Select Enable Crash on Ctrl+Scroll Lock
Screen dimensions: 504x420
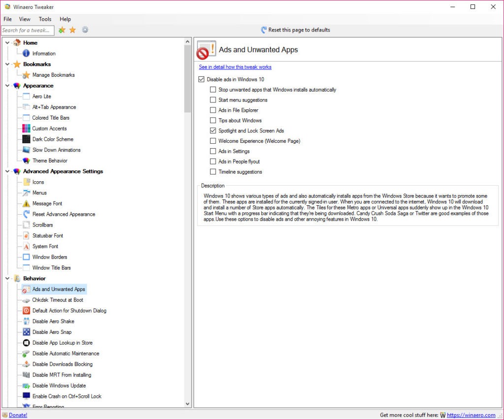coord(67,396)
